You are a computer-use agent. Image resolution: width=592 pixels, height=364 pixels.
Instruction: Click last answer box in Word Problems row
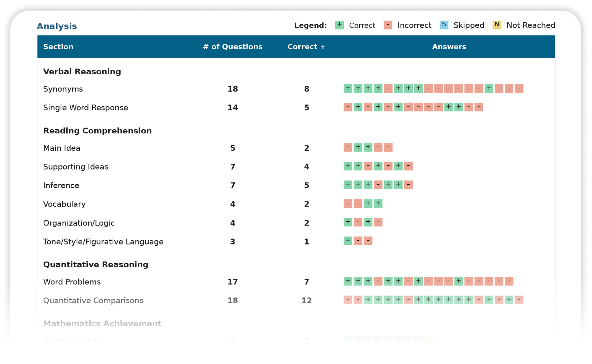[509, 281]
